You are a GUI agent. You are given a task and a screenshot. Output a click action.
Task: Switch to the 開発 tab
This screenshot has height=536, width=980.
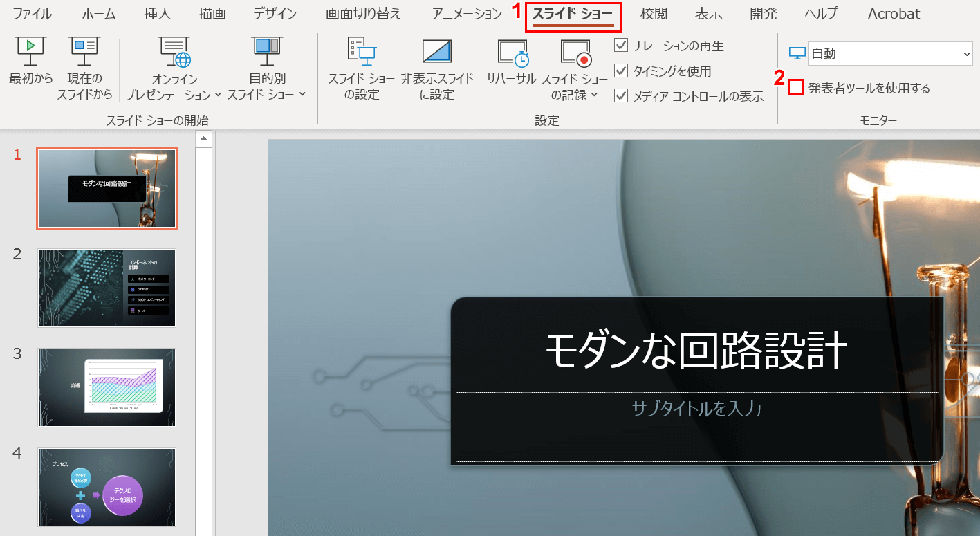click(x=764, y=14)
